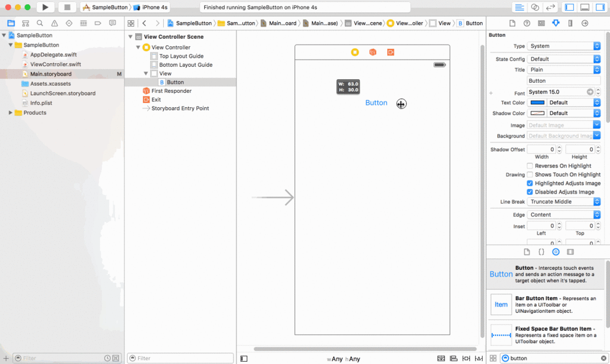The height and width of the screenshot is (364, 610).
Task: Collapse the SampleButton group folder
Action: (x=11, y=45)
